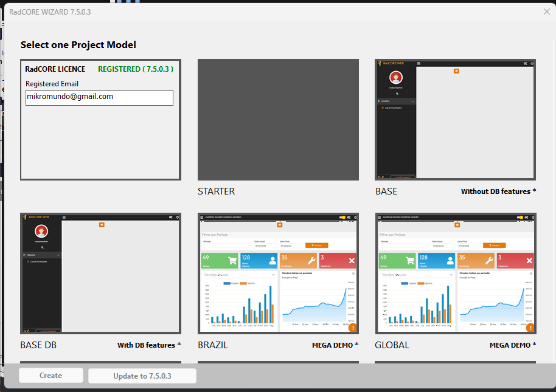Click the Update to 7.5.0.3 button
The width and height of the screenshot is (556, 392).
click(142, 376)
